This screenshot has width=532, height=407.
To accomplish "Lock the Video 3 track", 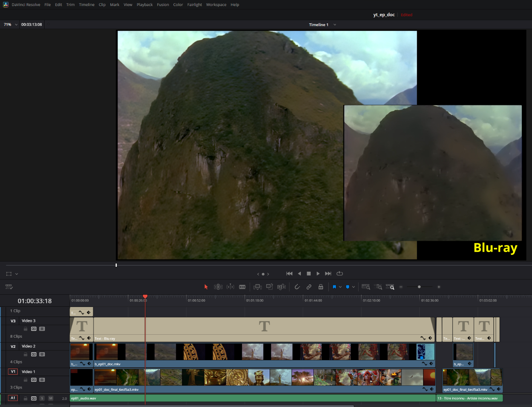I will 26,329.
